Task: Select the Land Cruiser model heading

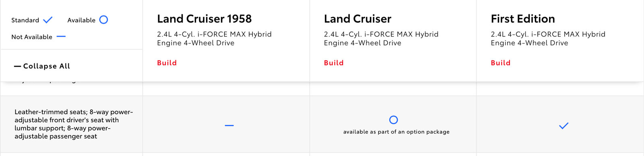Action: (357, 19)
